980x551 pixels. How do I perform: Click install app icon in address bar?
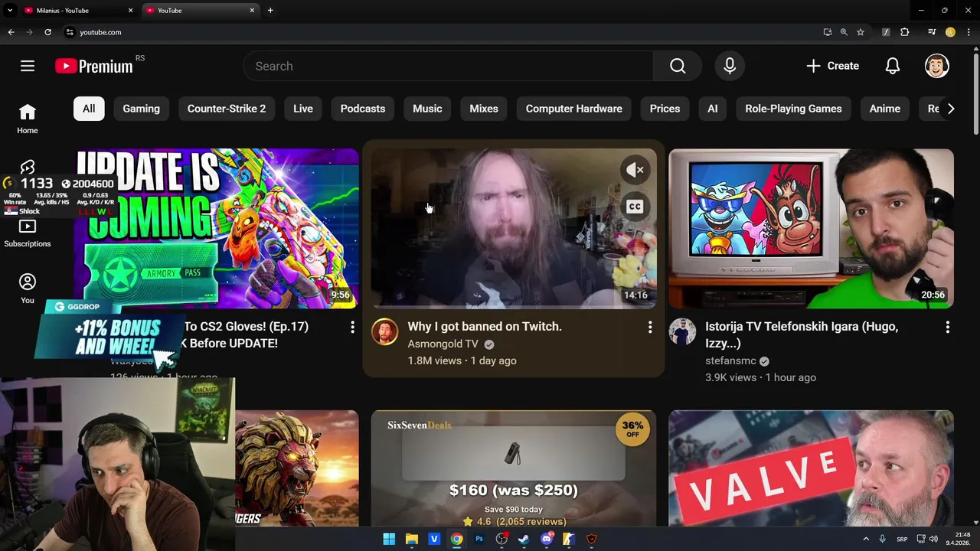coord(828,32)
